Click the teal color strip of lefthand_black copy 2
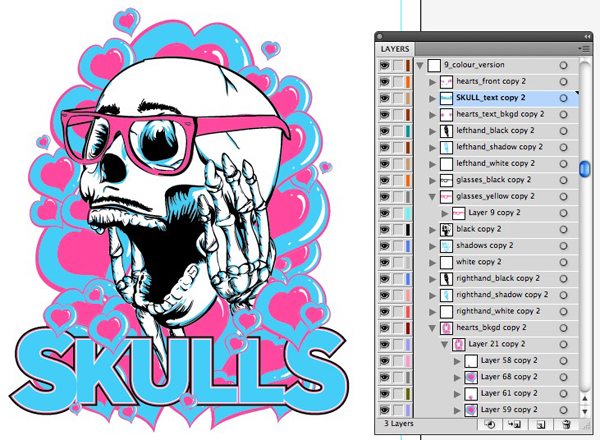Image resolution: width=600 pixels, height=440 pixels. click(408, 131)
